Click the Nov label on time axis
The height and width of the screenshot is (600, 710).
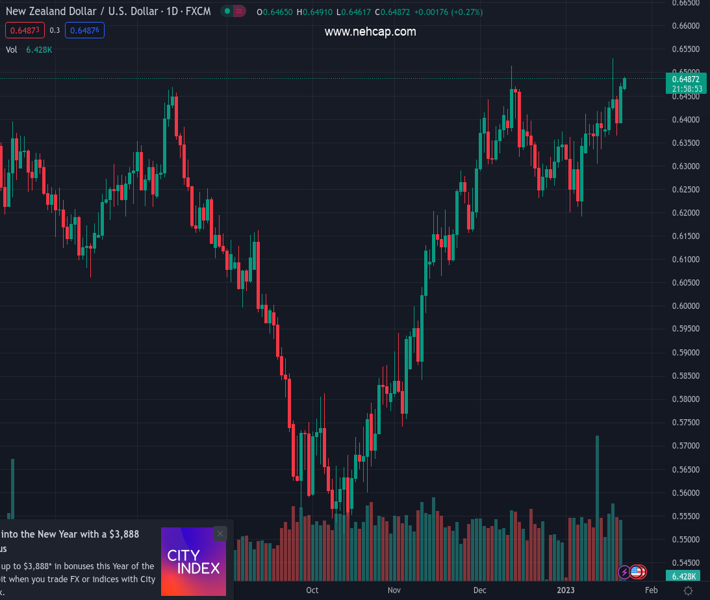[394, 590]
